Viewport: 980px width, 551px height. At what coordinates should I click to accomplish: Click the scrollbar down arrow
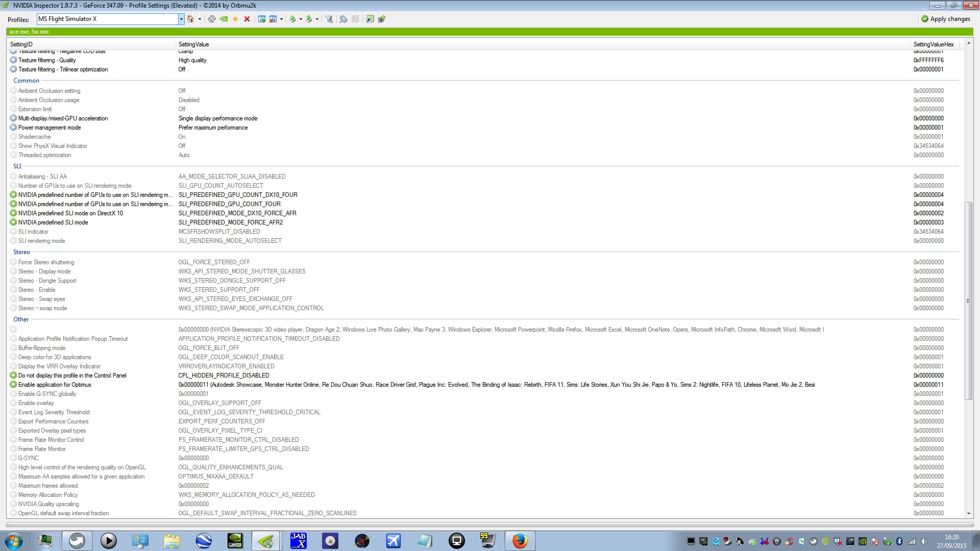coord(968,514)
